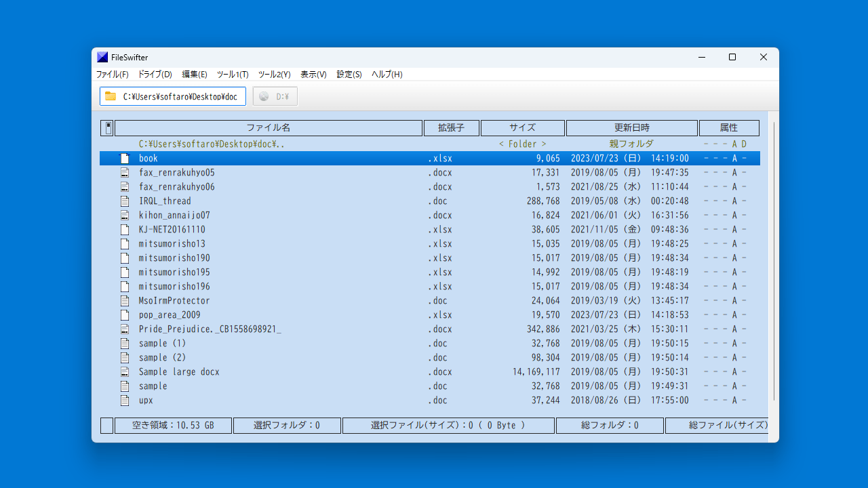Image resolution: width=868 pixels, height=488 pixels.
Task: Select the file name pop_area_2009
Action: click(170, 314)
